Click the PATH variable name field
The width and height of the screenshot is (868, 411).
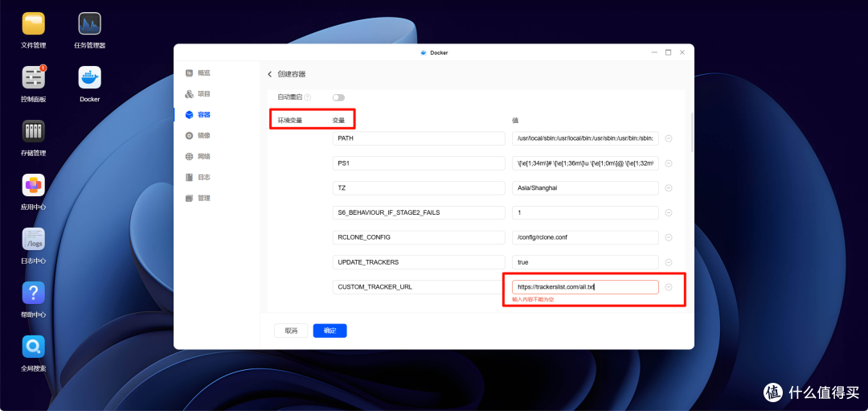coord(419,138)
